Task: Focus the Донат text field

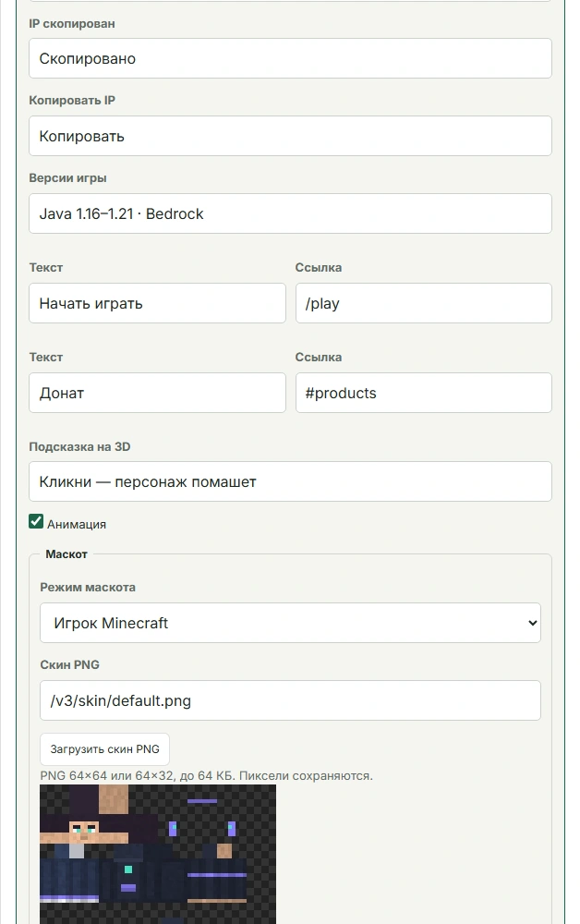Action: (x=157, y=393)
